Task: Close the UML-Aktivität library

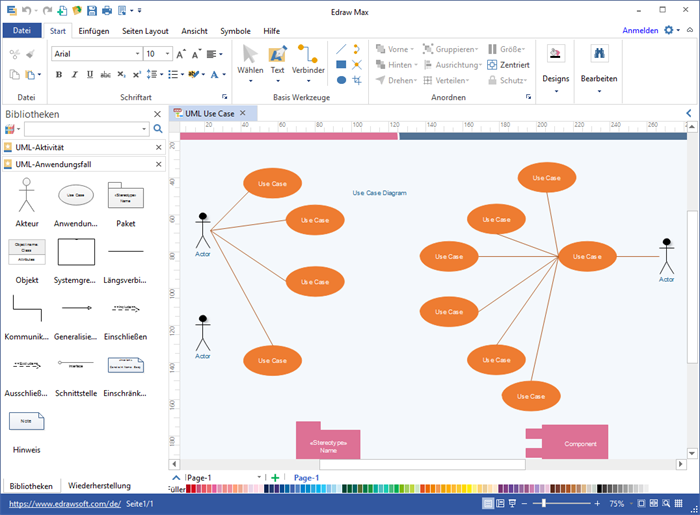Action: [158, 147]
